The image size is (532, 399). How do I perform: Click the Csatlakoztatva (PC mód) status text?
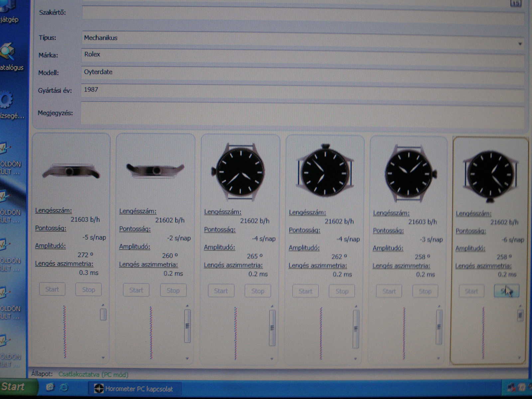point(93,374)
